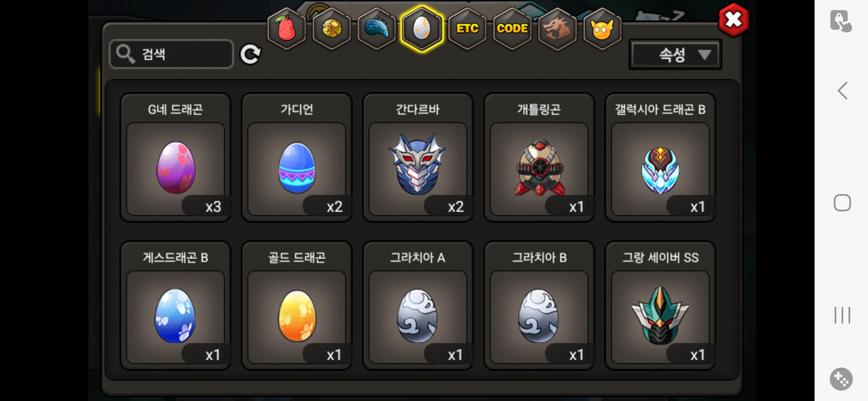Switch to the brown dragon tab
The height and width of the screenshot is (401, 868).
(x=557, y=29)
